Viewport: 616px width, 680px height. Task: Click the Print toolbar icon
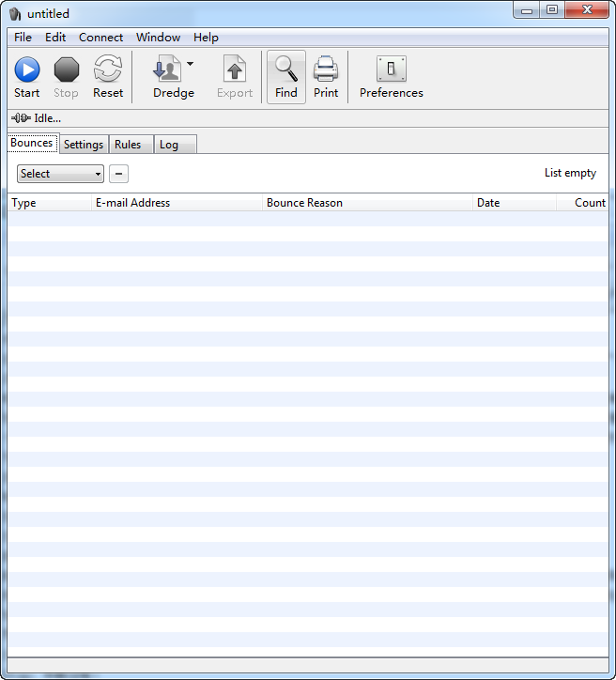pos(326,69)
